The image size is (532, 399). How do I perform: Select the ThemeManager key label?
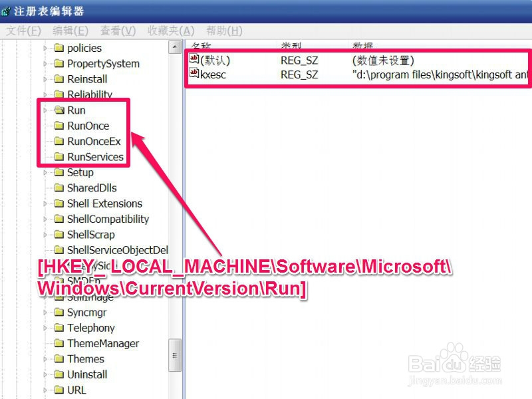(x=103, y=344)
